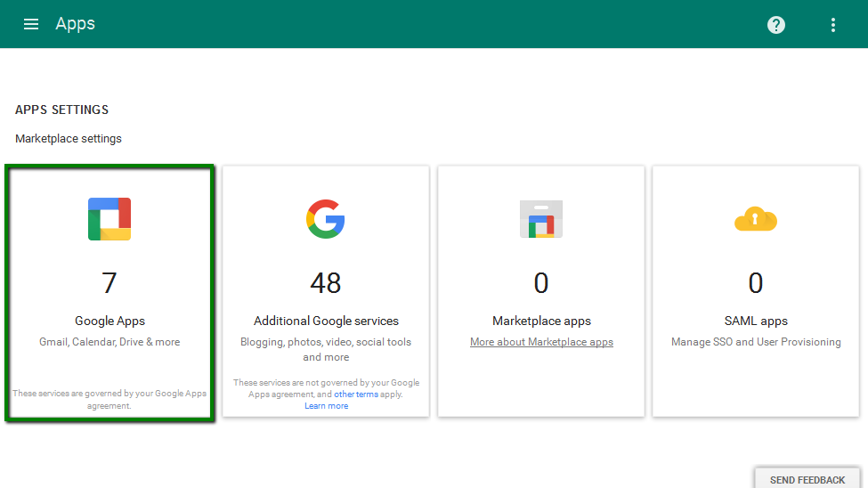Open the help question mark icon
This screenshot has height=488, width=868.
click(776, 24)
